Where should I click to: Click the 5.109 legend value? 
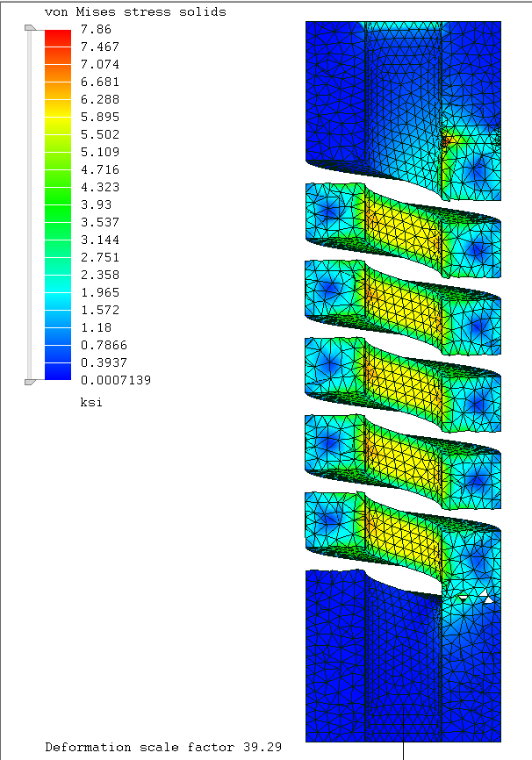point(100,152)
